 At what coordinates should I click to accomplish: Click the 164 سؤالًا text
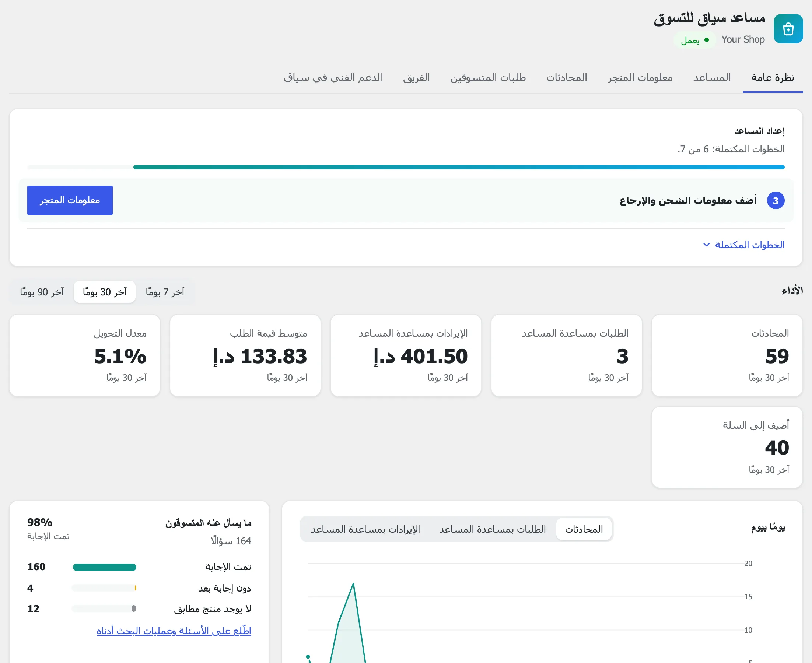tap(231, 541)
